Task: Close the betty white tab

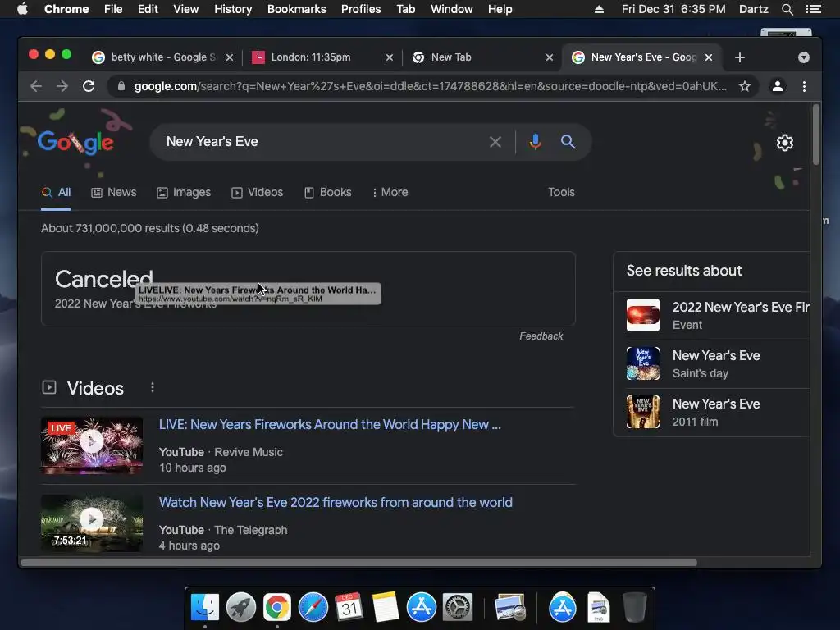Action: pos(230,57)
